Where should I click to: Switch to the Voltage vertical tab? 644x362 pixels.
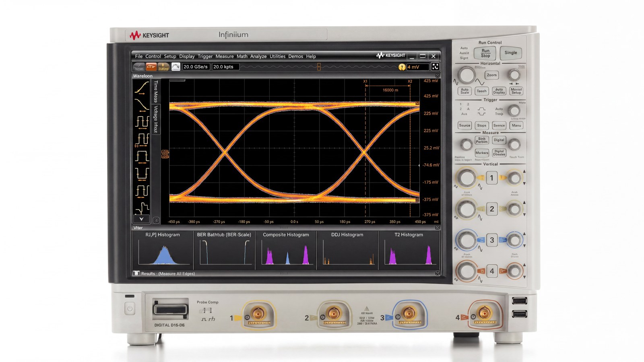click(156, 119)
